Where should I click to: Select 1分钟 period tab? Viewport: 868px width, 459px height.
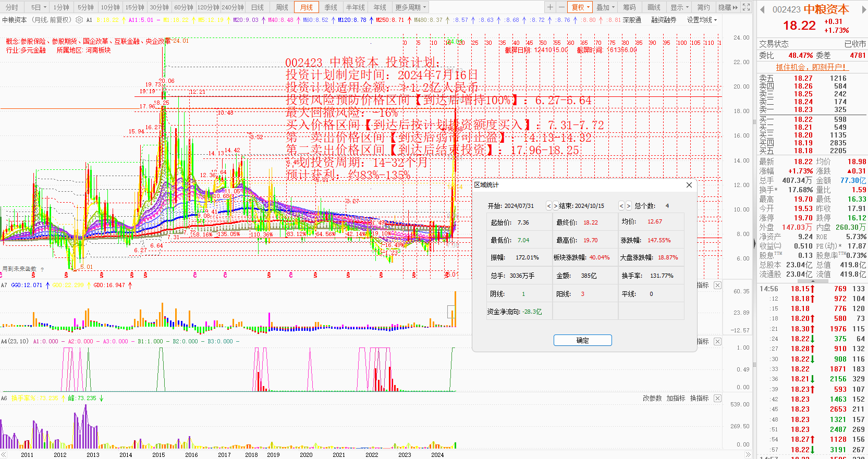pyautogui.click(x=61, y=7)
